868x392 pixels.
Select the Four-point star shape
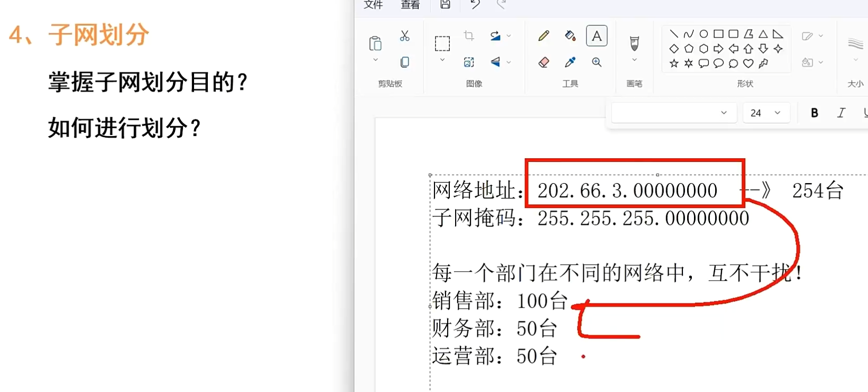pyautogui.click(x=778, y=49)
